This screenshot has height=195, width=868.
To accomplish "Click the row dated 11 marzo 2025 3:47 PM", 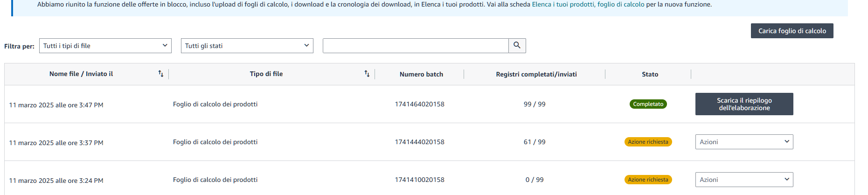I will coord(429,104).
